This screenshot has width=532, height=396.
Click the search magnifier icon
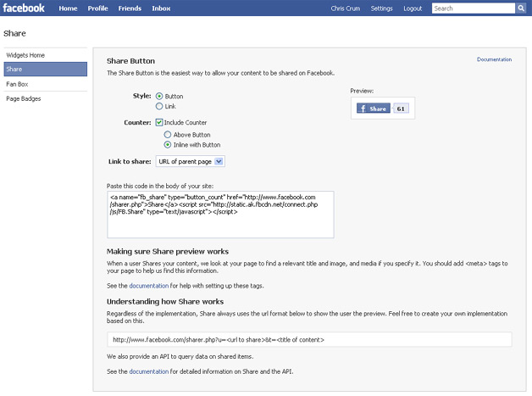(521, 8)
